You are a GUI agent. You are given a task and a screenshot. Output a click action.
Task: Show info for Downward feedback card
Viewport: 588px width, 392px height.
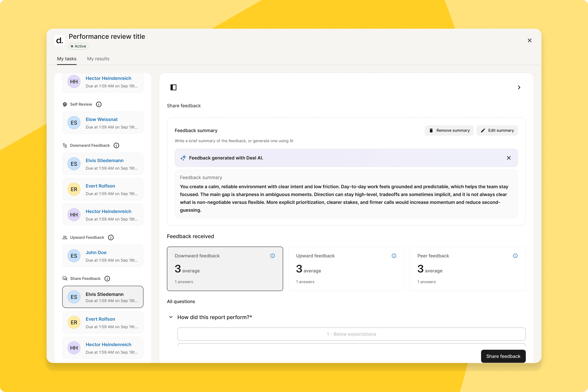pyautogui.click(x=273, y=256)
